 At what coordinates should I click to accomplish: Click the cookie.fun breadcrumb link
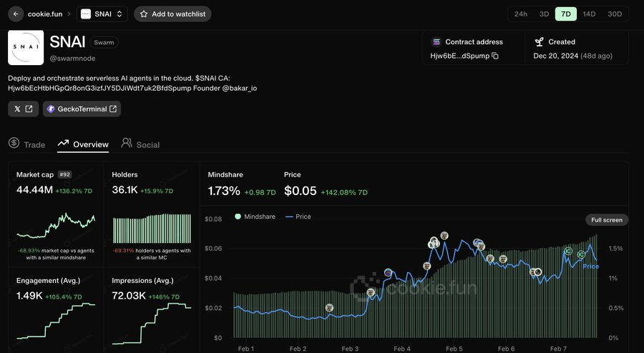46,14
